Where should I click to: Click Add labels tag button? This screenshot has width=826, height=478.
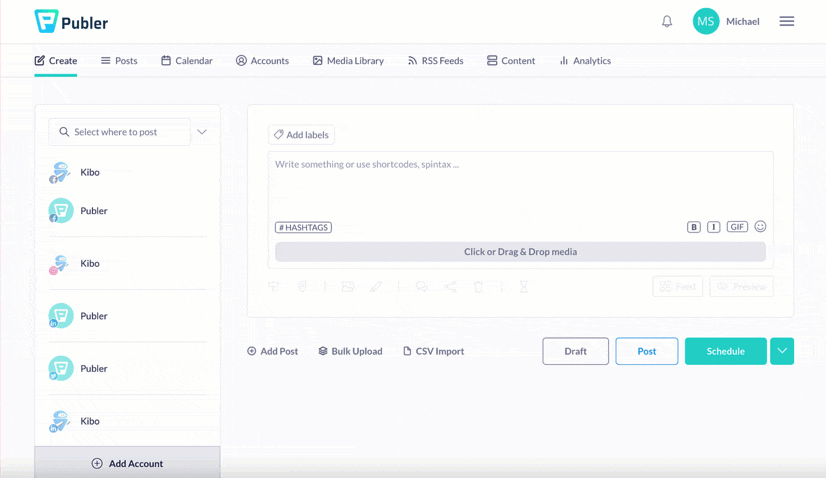click(x=301, y=135)
